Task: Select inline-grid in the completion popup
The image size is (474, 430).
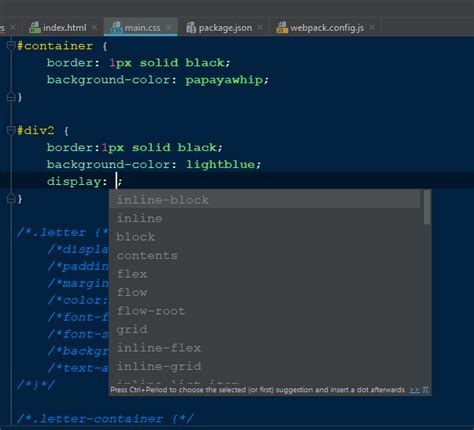Action: [265, 366]
